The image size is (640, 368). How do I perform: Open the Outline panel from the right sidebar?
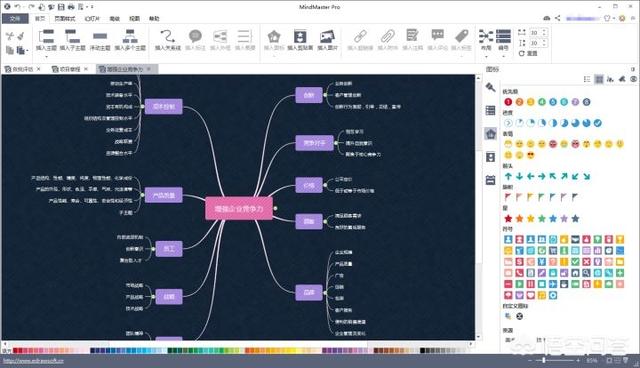coord(491,110)
